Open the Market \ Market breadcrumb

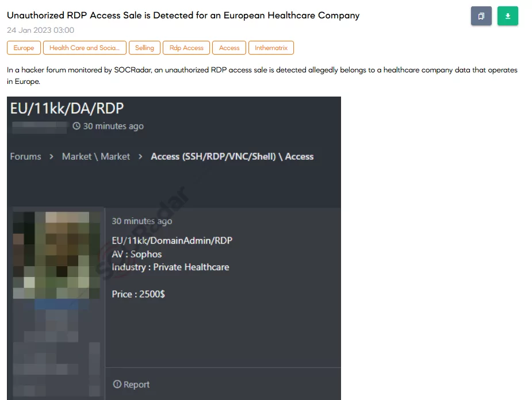[x=96, y=157]
